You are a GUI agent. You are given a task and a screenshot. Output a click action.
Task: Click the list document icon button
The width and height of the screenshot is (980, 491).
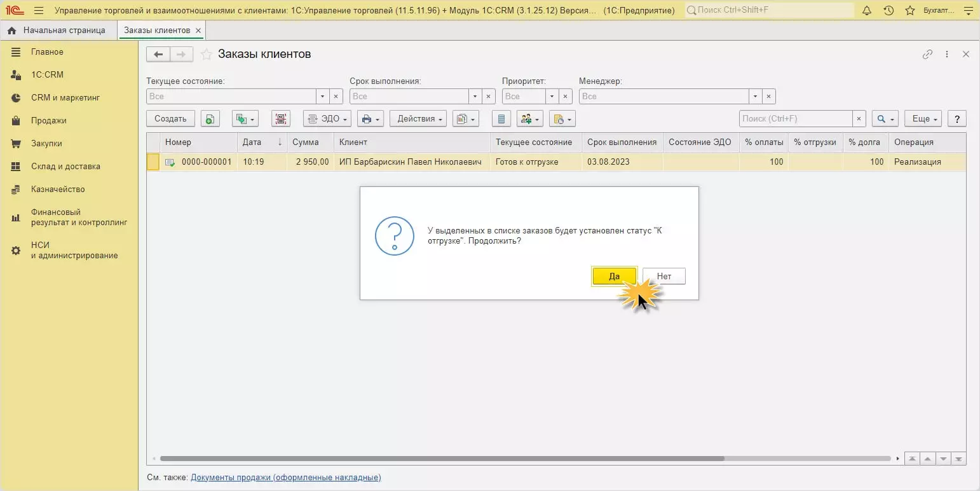click(501, 119)
